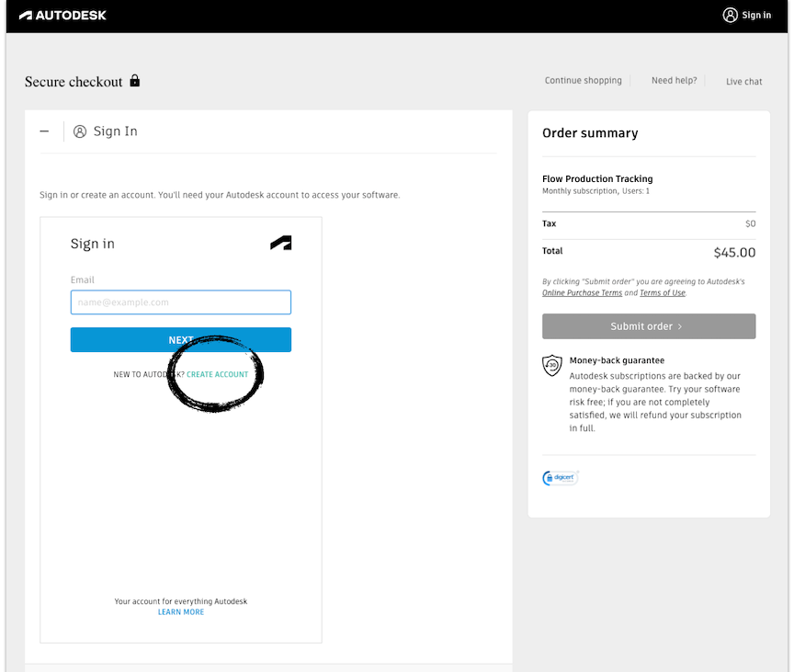Open the Need help? link
The height and width of the screenshot is (672, 794).
point(674,81)
